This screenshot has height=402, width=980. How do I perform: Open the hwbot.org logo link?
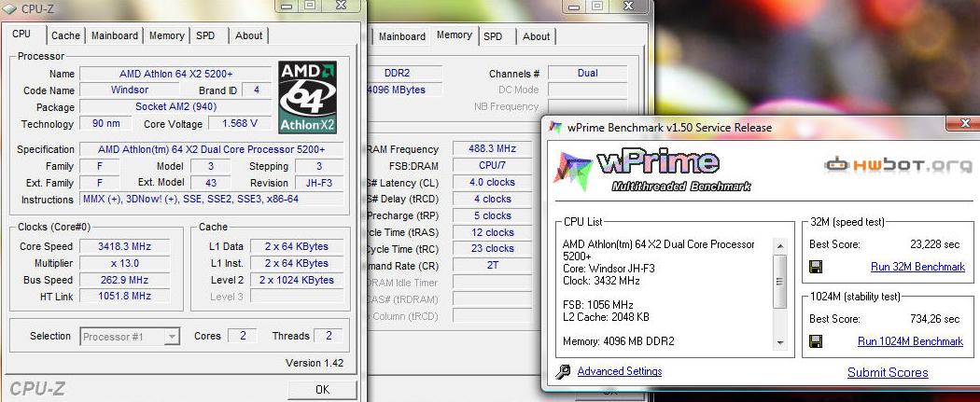(x=898, y=165)
